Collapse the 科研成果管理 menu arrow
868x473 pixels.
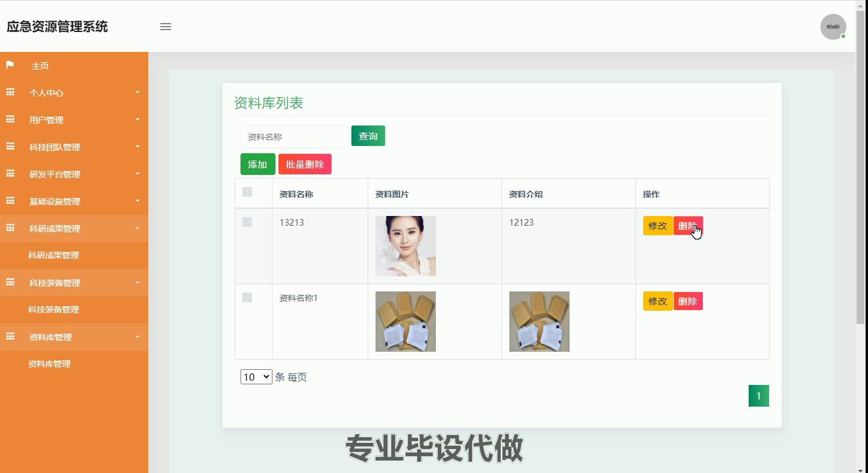coord(137,228)
